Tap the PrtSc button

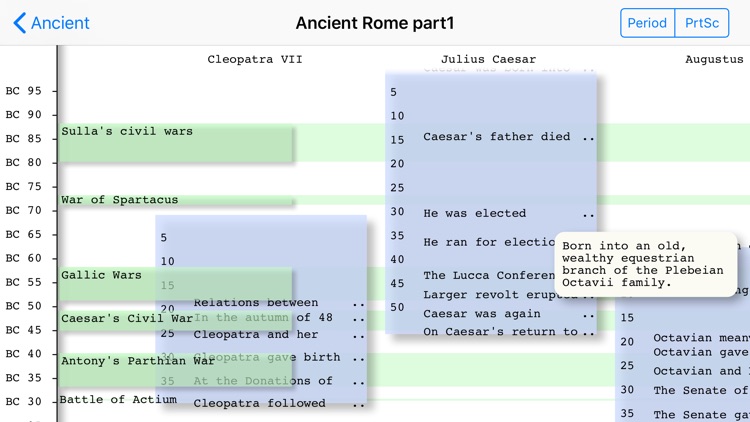click(702, 23)
